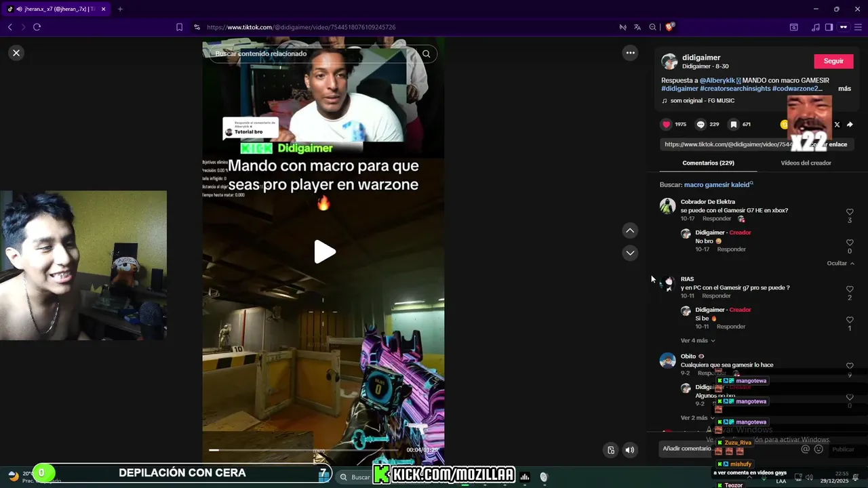Screen dimensions: 868x488
Task: Click the clipboard icon beside the volume button
Action: click(x=611, y=449)
